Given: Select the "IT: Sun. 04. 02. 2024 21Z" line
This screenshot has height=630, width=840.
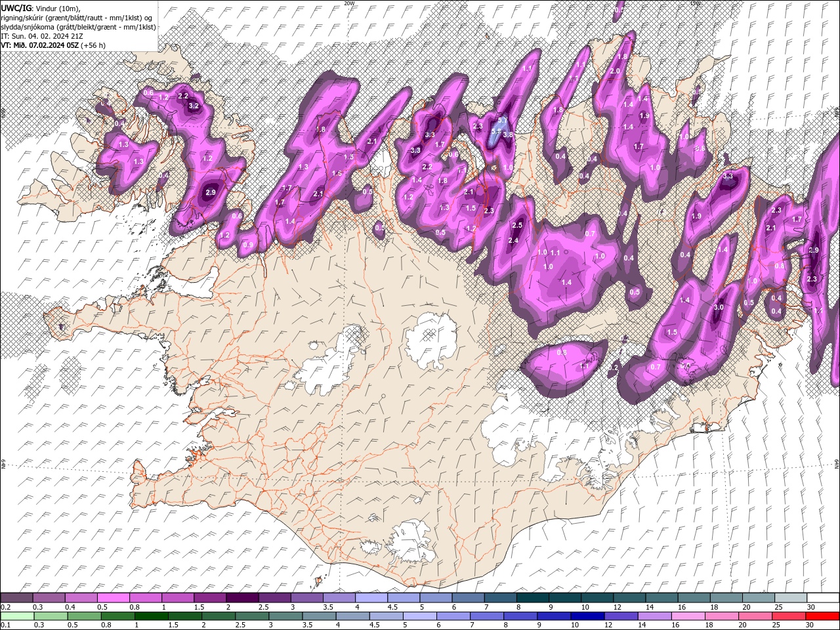Looking at the screenshot, I should point(42,36).
